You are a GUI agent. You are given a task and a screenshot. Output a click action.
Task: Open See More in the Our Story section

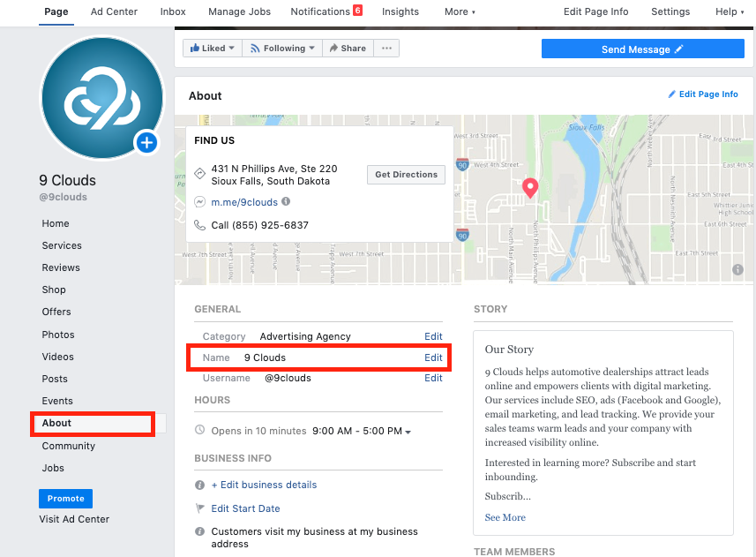click(505, 516)
